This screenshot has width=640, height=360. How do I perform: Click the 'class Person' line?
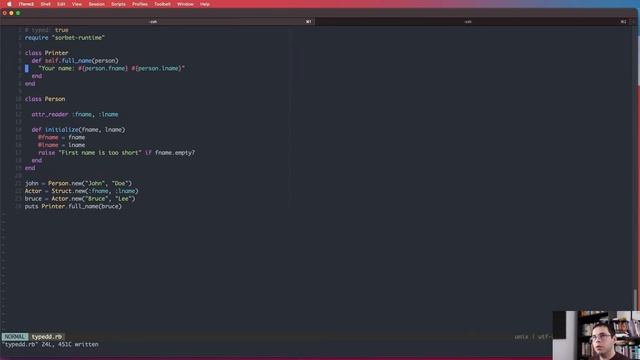click(x=45, y=99)
